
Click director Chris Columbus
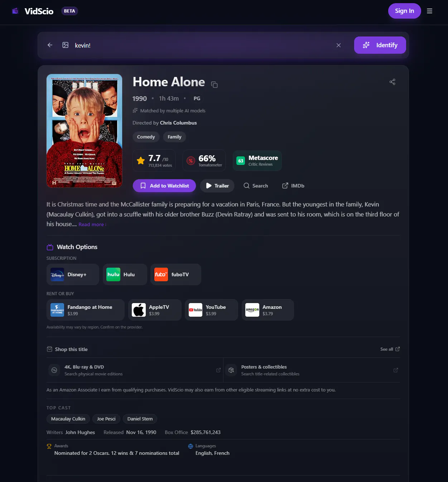[x=178, y=123]
